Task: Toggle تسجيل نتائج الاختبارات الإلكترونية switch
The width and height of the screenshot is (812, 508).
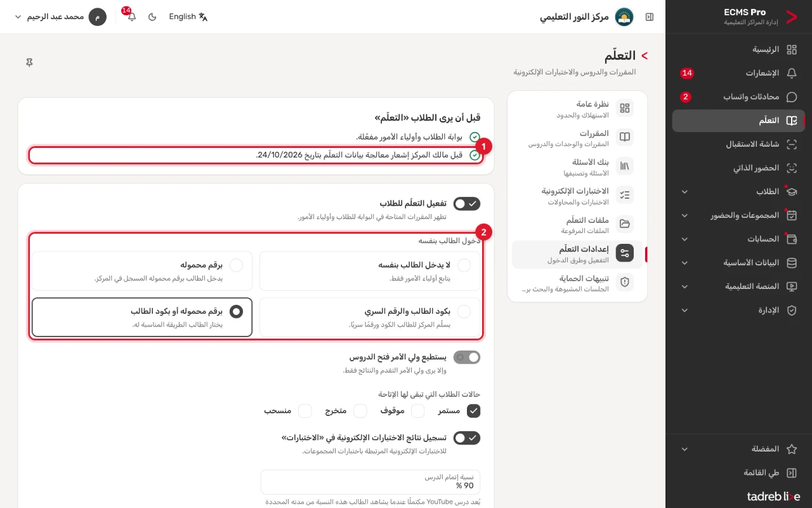Action: click(x=467, y=438)
